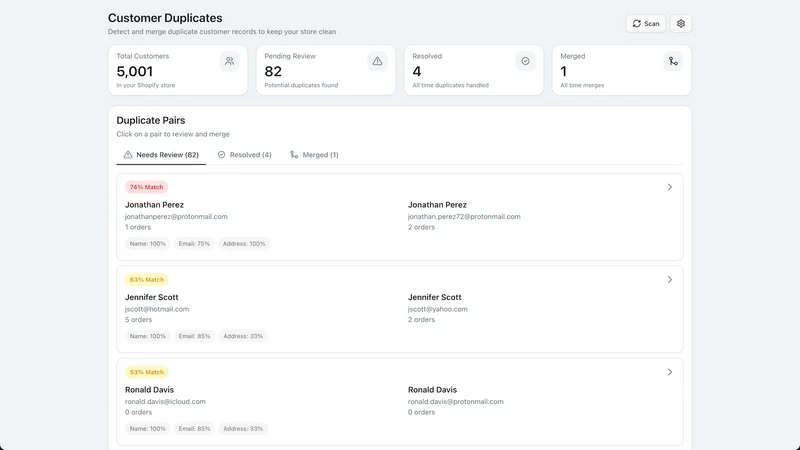Click the 74% Match badge

146,187
